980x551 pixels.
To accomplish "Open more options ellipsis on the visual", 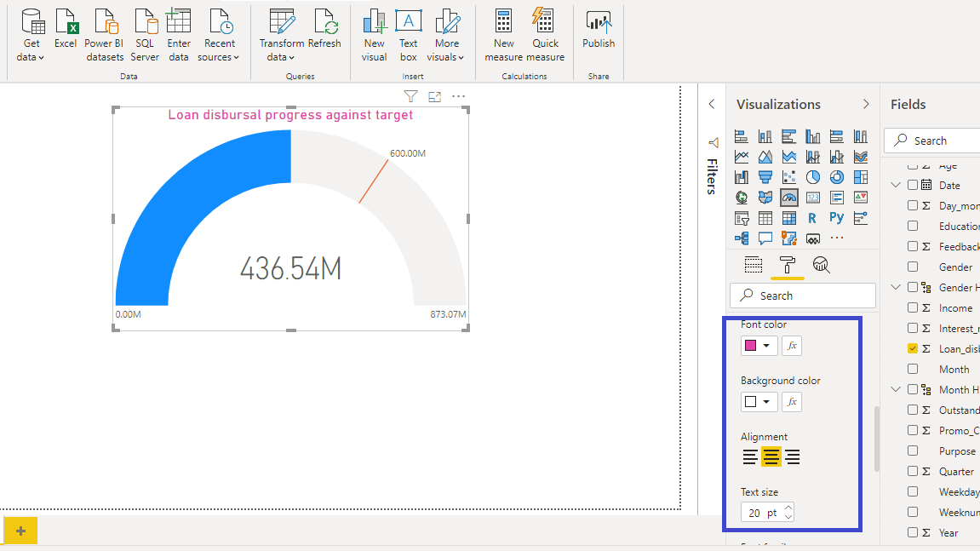I will coord(458,96).
